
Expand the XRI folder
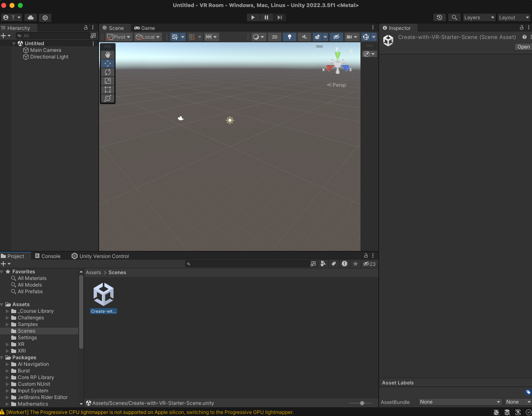click(7, 351)
